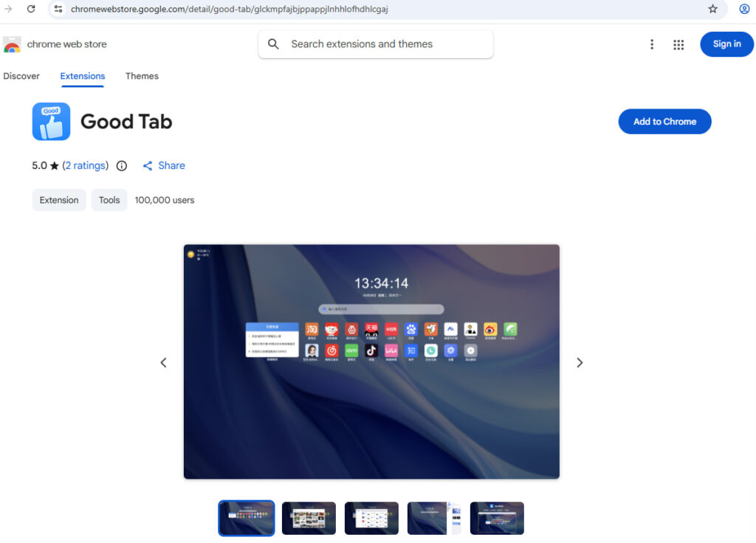Click the ratings info icon
756x543 pixels.
(122, 166)
